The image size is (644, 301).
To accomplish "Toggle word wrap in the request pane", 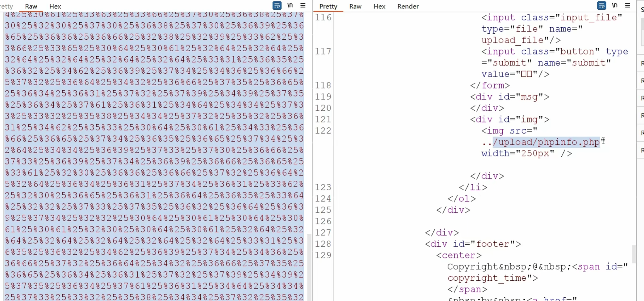I will tap(277, 6).
